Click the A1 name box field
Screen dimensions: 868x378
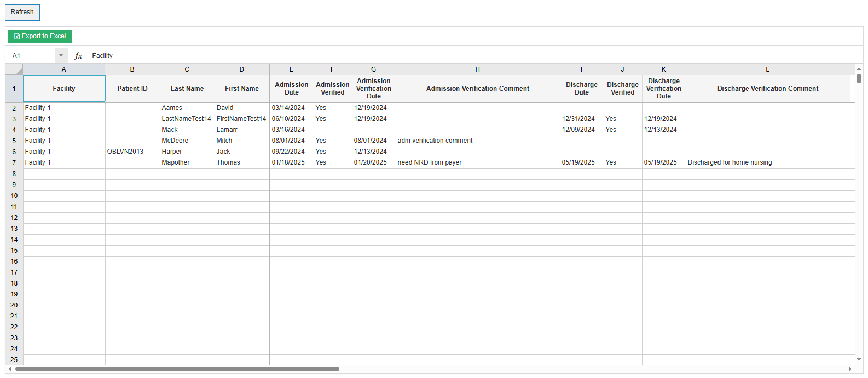(31, 56)
